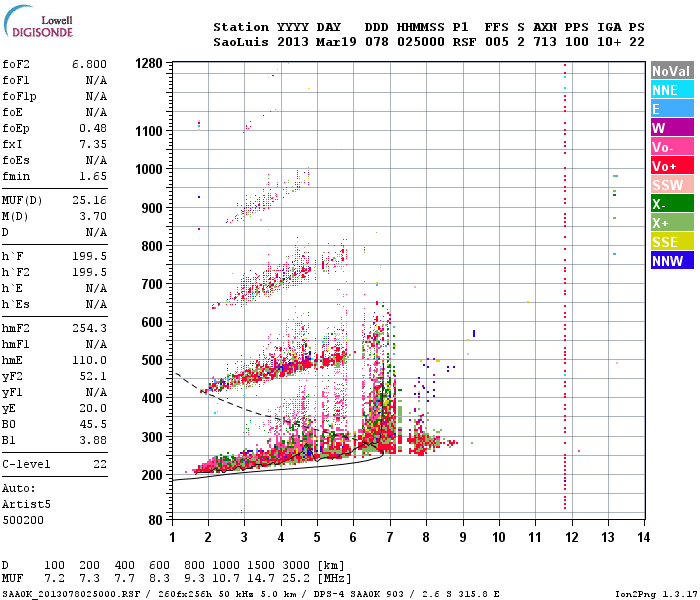Click the SAA0K_2013078025000.RSF filename text
Screen dimensions: 700x600
pyautogui.click(x=71, y=594)
